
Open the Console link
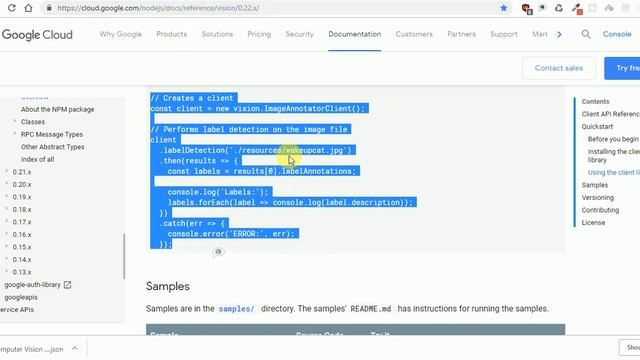(x=617, y=34)
